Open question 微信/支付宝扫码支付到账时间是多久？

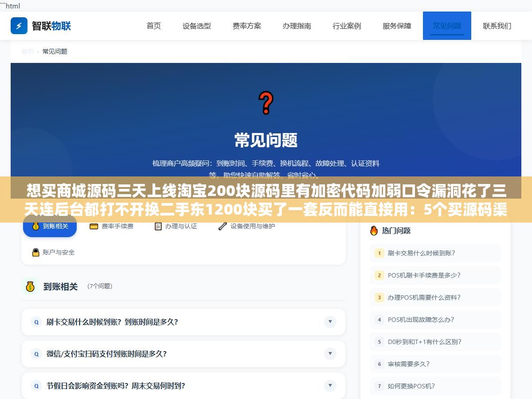coord(184,354)
